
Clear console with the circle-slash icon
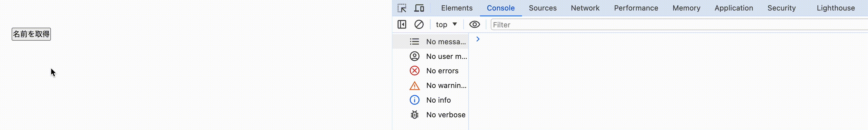(419, 25)
